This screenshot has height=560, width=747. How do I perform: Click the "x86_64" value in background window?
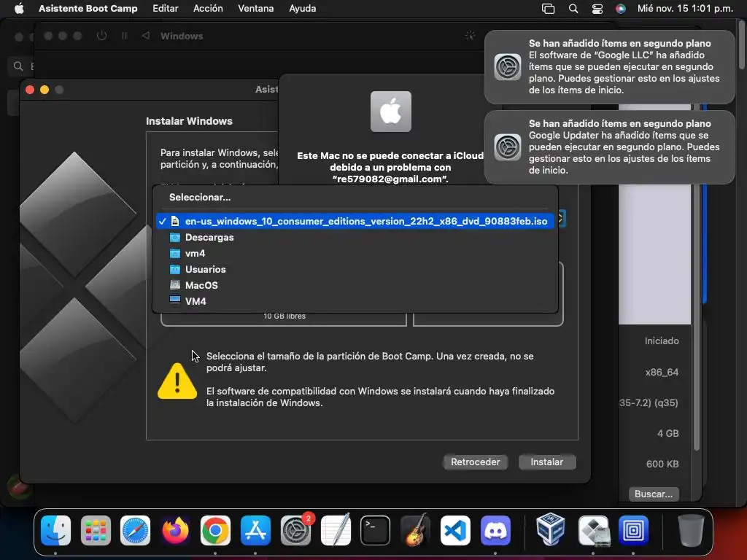[x=662, y=373]
